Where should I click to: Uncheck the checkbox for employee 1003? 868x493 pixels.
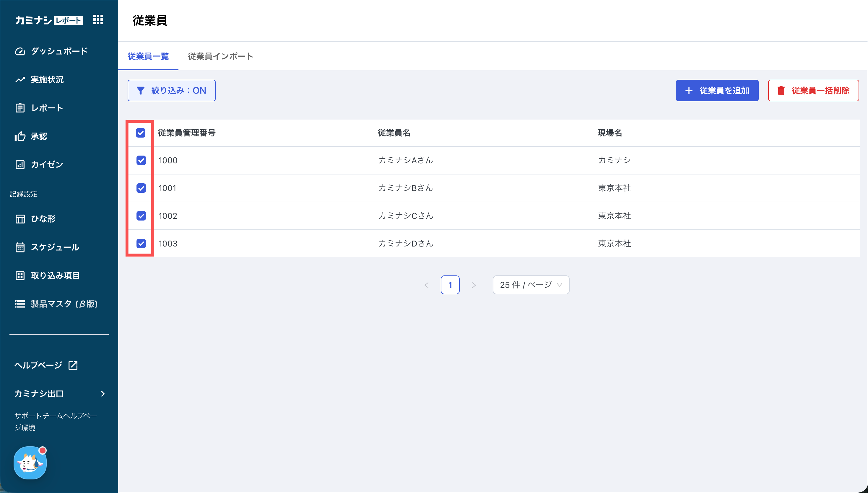click(141, 244)
